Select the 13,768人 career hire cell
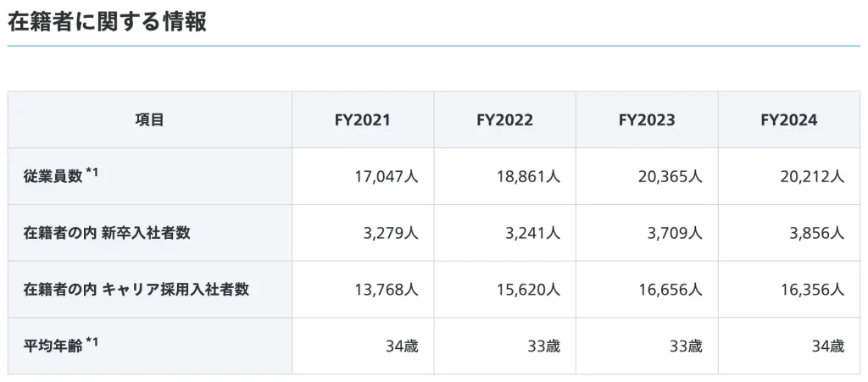 tap(386, 290)
